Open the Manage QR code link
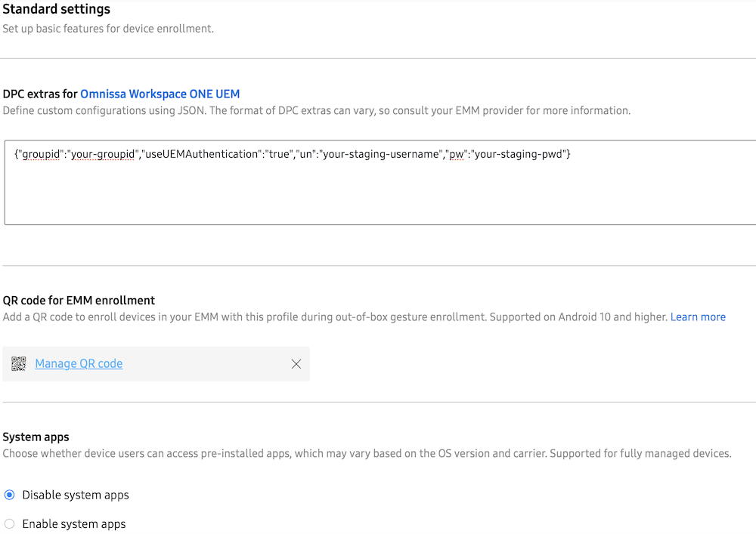This screenshot has width=756, height=534. [79, 364]
